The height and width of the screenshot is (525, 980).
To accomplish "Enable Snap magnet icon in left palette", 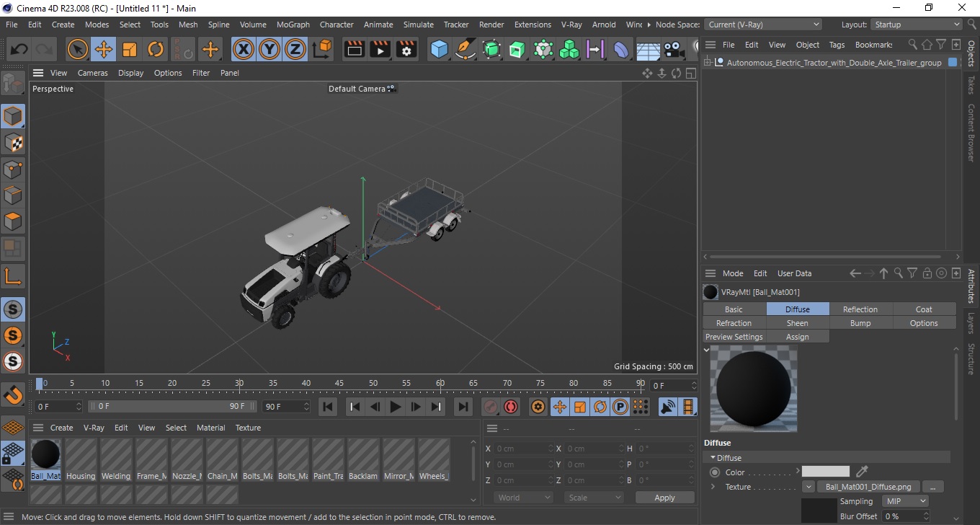I will point(13,394).
